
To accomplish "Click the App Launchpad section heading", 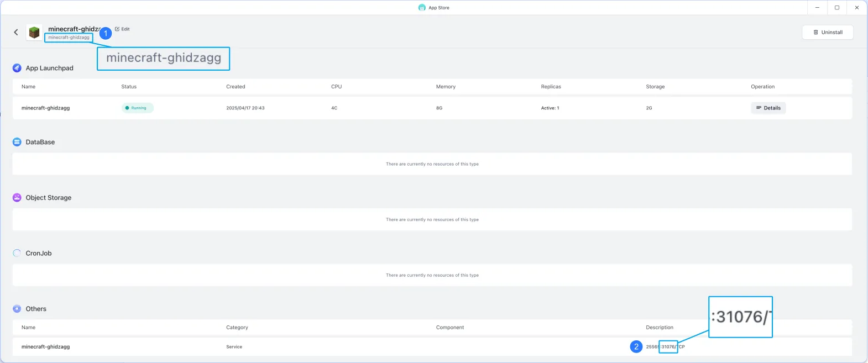I will coord(49,68).
